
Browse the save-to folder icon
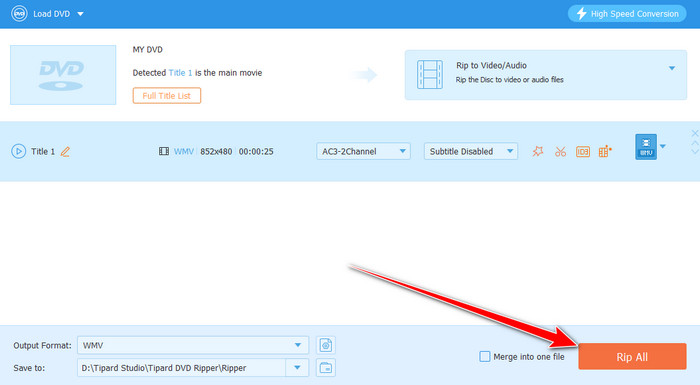coord(326,368)
